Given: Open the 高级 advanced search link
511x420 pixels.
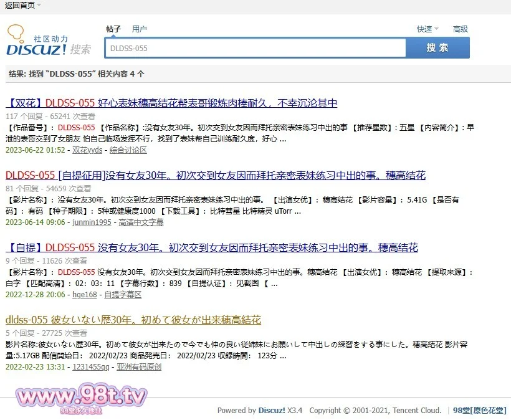Looking at the screenshot, I should 461,29.
